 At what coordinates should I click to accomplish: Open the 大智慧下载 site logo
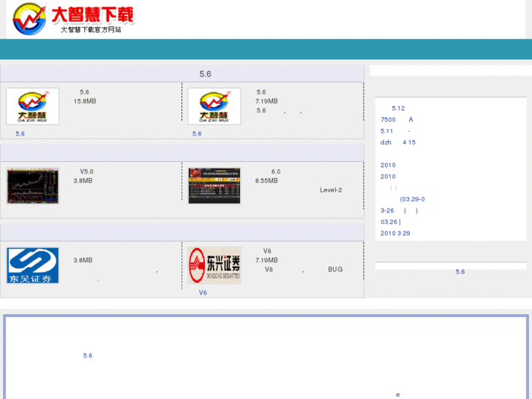point(73,19)
